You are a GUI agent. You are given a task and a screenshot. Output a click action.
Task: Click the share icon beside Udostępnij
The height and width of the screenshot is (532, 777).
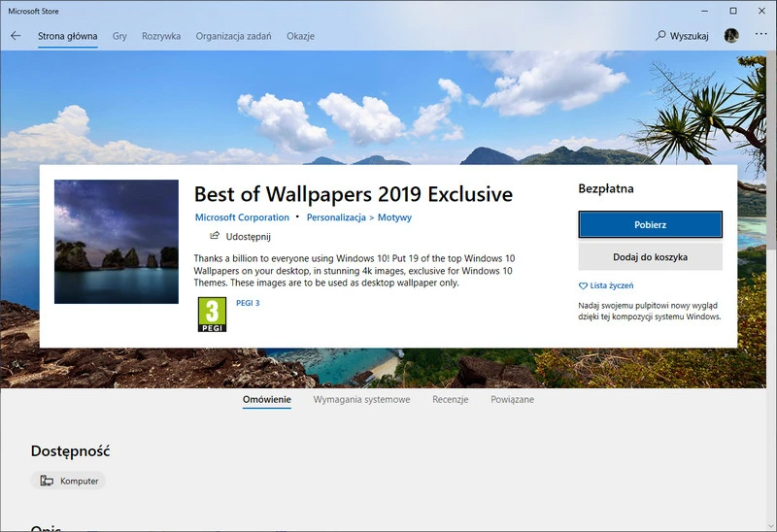tap(215, 236)
